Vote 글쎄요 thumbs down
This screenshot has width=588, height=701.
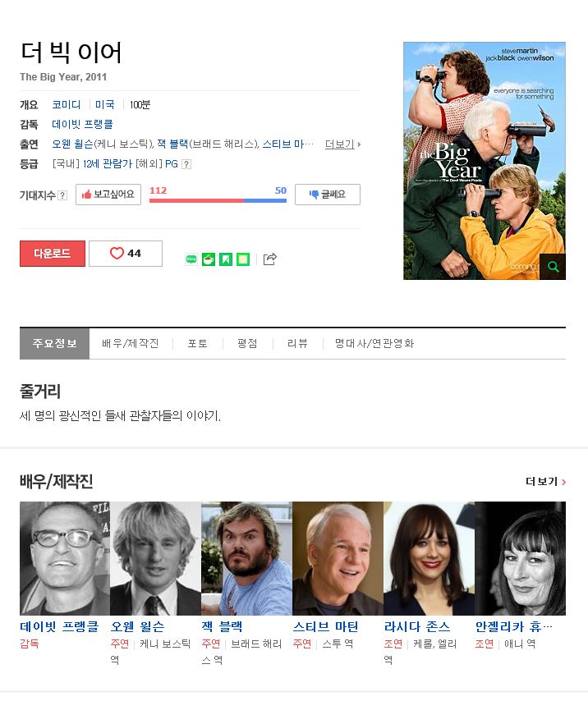(x=328, y=195)
